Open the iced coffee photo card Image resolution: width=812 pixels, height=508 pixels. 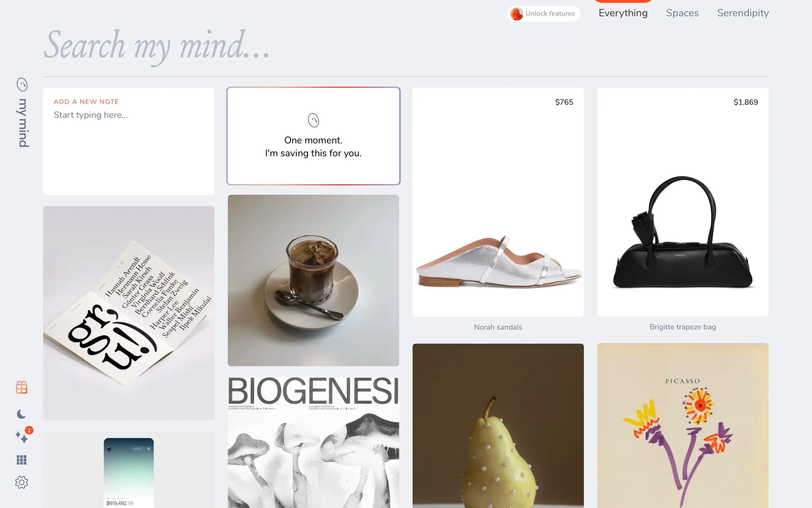pos(313,280)
